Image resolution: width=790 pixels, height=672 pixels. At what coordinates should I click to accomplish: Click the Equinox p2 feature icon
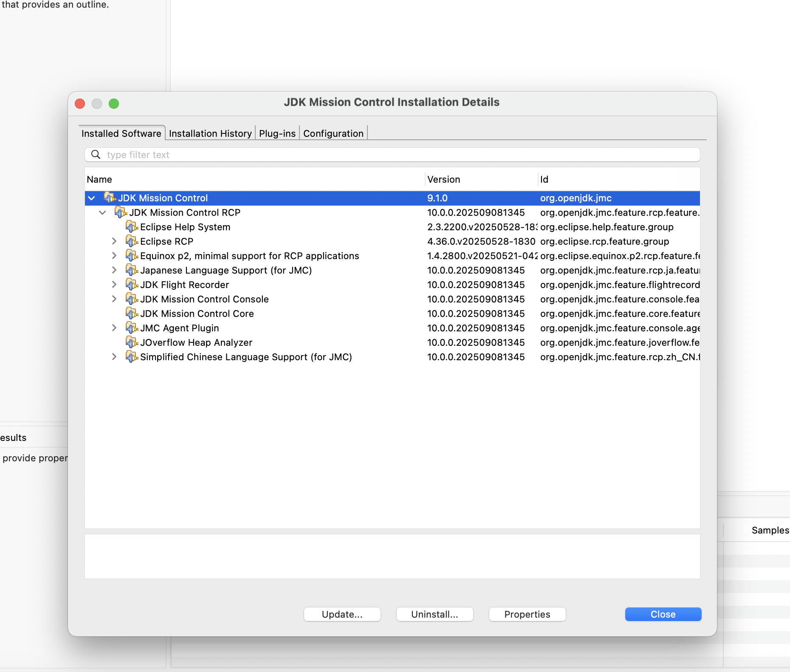pos(132,256)
